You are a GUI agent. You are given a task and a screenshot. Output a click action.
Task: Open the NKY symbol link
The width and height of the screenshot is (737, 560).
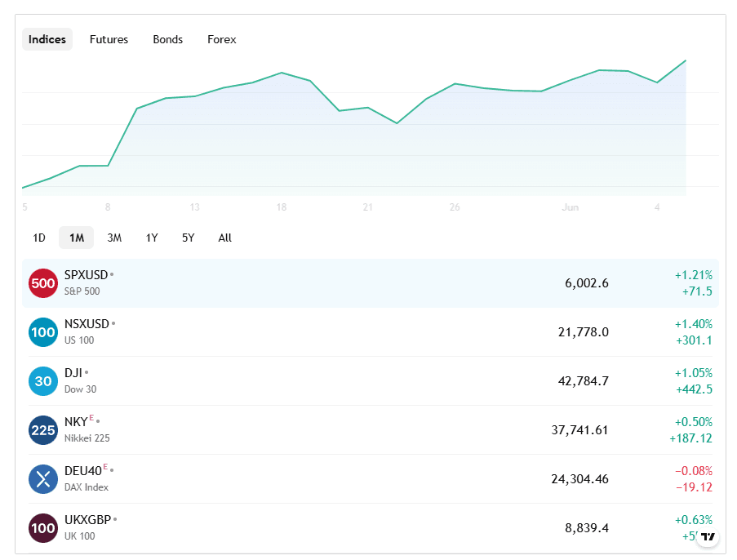pyautogui.click(x=76, y=422)
